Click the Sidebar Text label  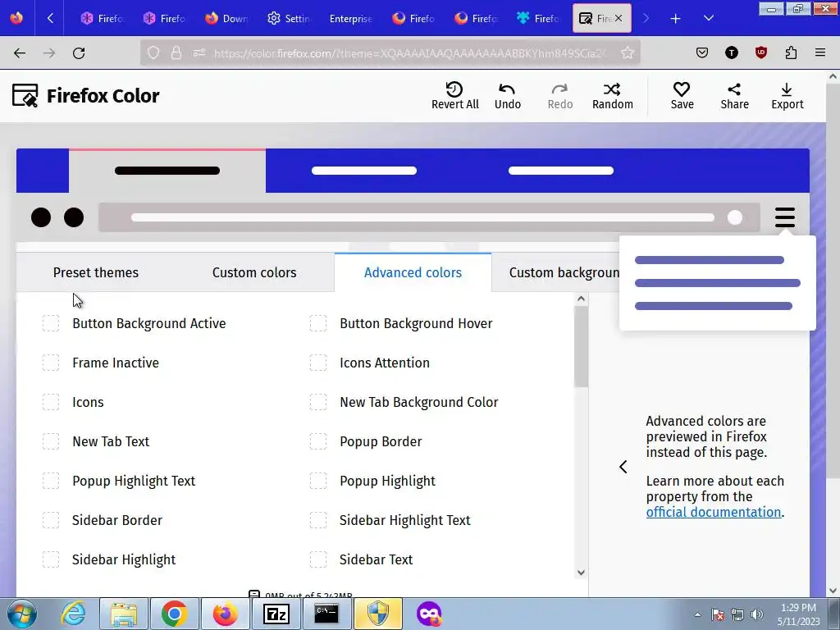click(x=376, y=559)
